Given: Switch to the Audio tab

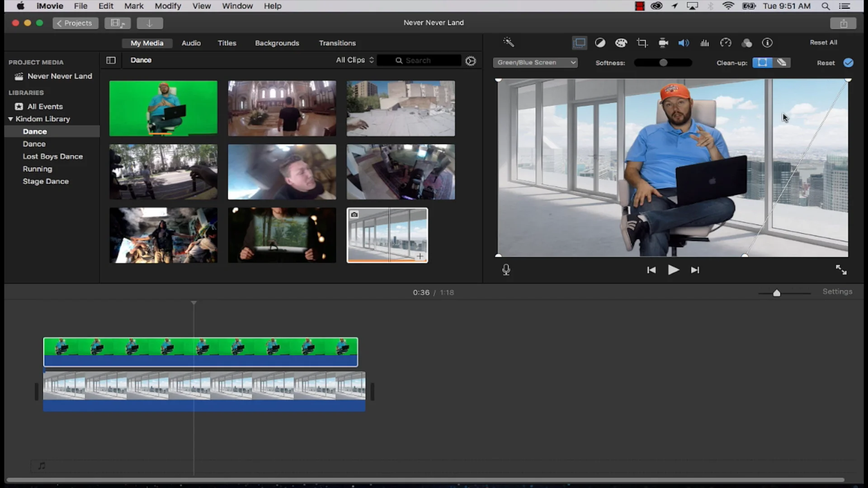Looking at the screenshot, I should pyautogui.click(x=191, y=43).
